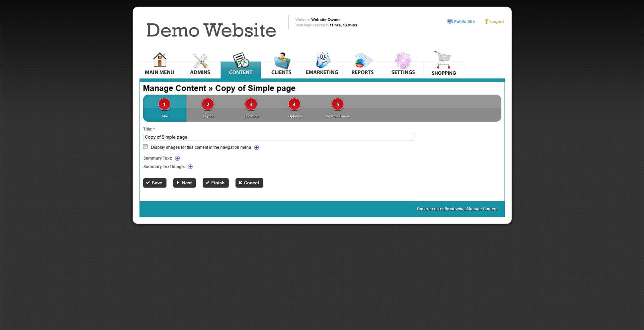Jump to step 4 Options
The height and width of the screenshot is (330, 644).
[x=294, y=105]
